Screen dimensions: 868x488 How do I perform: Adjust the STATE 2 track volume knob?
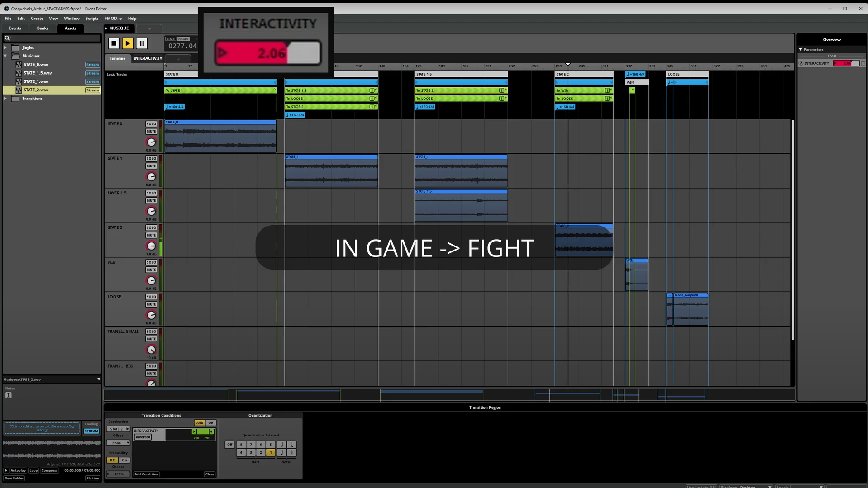(151, 246)
